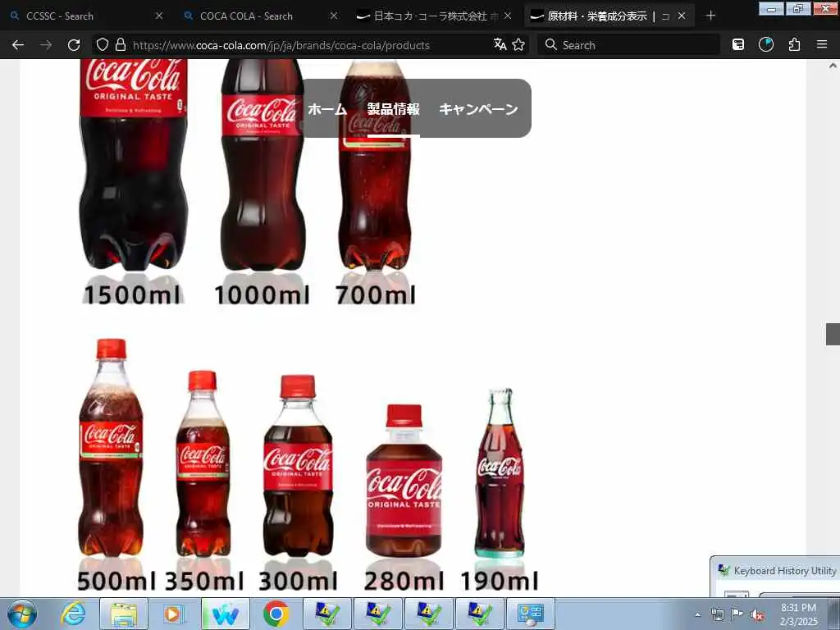Screen dimensions: 840x630
Task: Open the media player taskbar icon
Action: pyautogui.click(x=173, y=614)
